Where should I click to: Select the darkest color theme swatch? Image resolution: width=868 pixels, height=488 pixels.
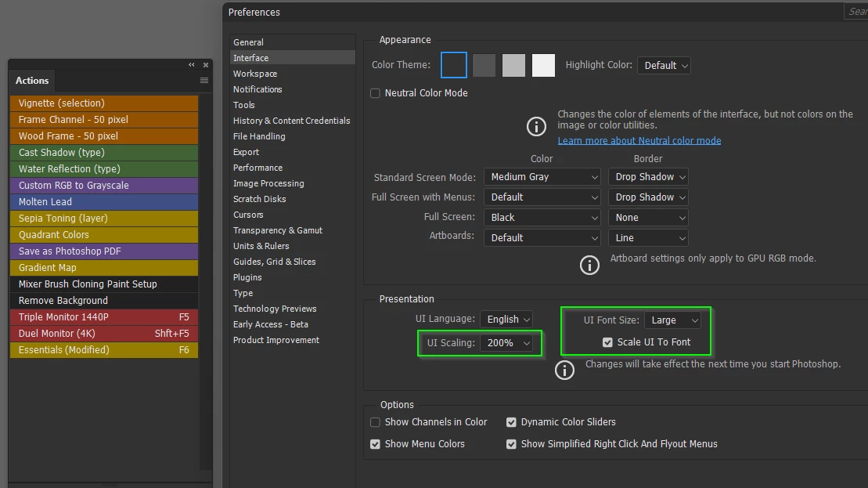pos(454,65)
